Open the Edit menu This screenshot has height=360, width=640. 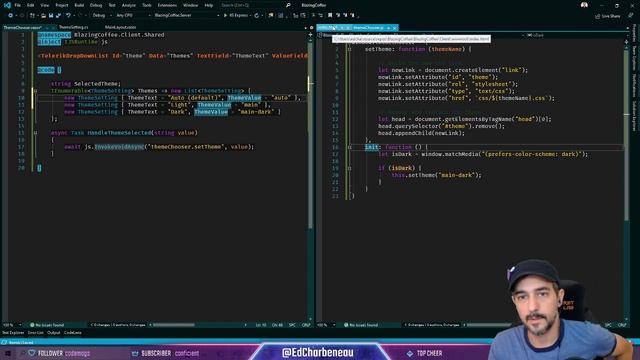pyautogui.click(x=31, y=5)
